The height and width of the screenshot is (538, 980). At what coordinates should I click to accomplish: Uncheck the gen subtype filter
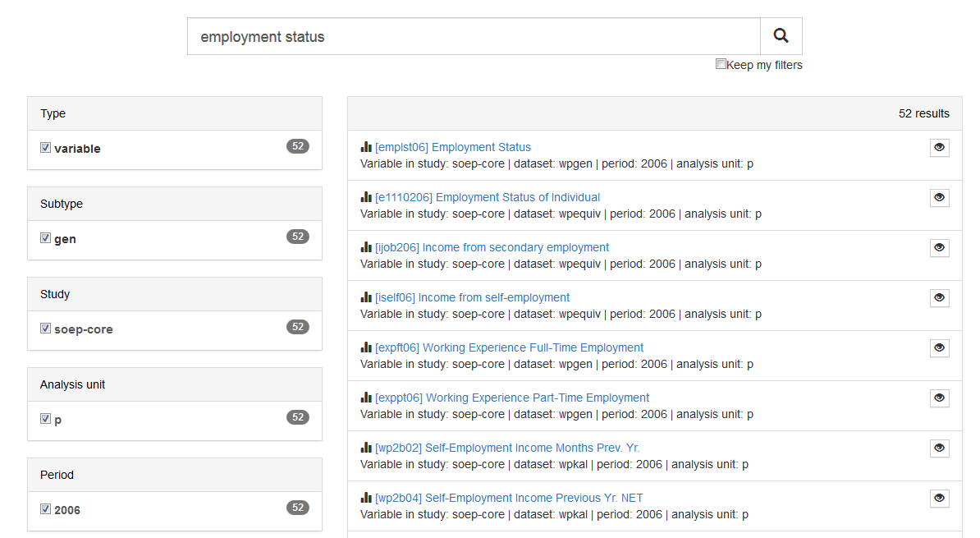click(x=45, y=237)
